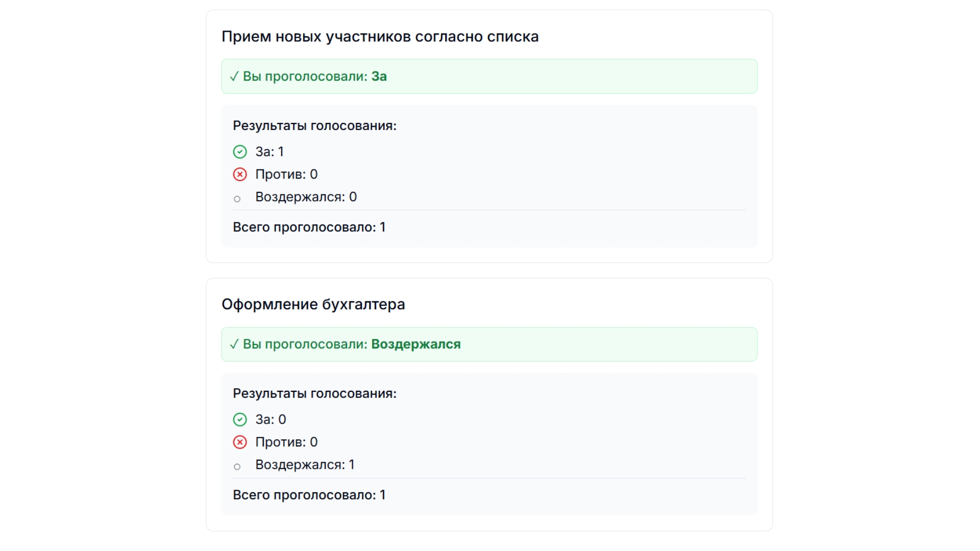Open the "Оформление бухгалтера" poll
This screenshot has height=551, width=980.
point(313,304)
